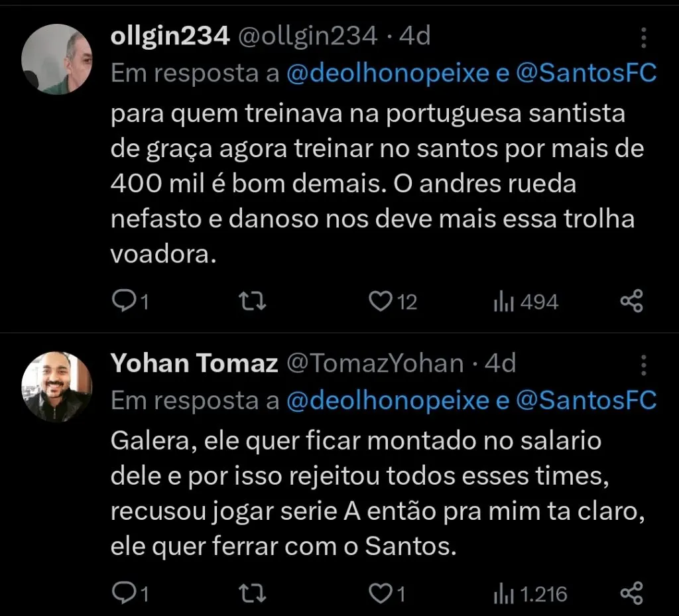Like ollgin234's reply with the heart icon
679x616 pixels.
(x=379, y=302)
